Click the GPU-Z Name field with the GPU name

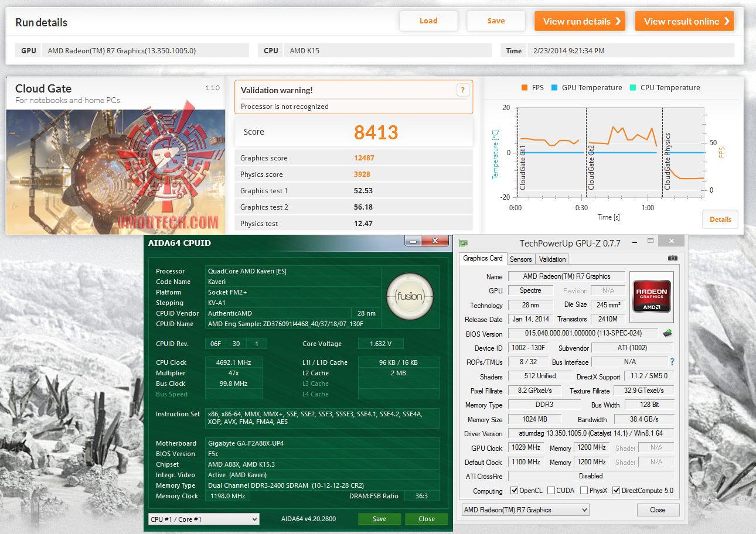[566, 276]
